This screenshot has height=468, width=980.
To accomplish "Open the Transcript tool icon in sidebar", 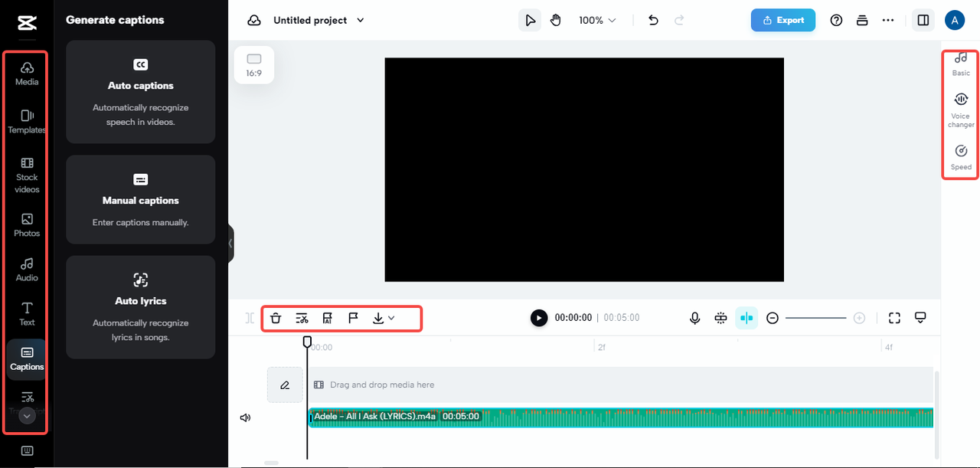I will [x=27, y=398].
